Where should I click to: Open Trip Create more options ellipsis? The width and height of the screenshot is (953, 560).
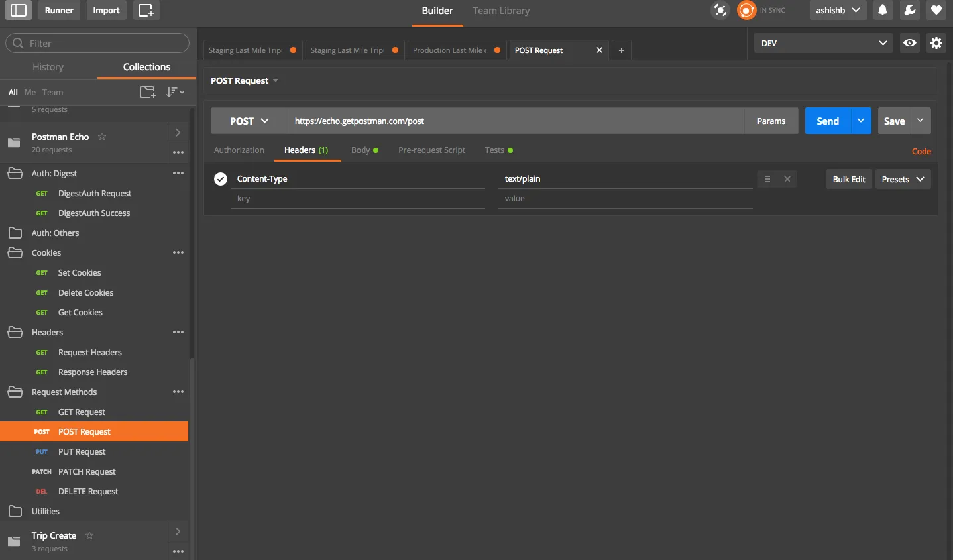pyautogui.click(x=178, y=551)
